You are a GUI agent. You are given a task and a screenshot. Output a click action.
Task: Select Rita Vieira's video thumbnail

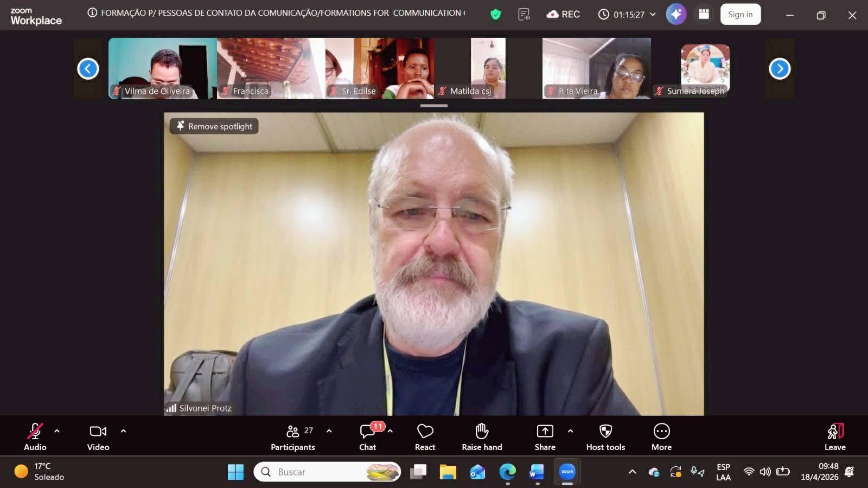(x=596, y=68)
